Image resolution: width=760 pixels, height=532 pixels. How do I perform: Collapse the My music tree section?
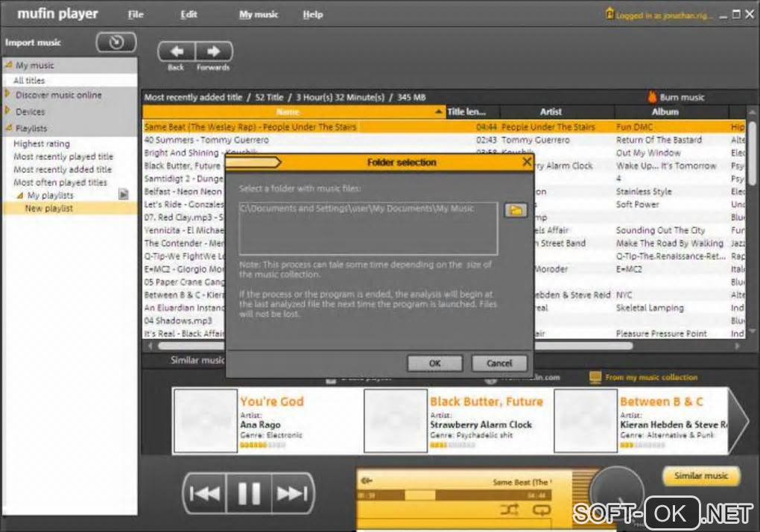8,64
